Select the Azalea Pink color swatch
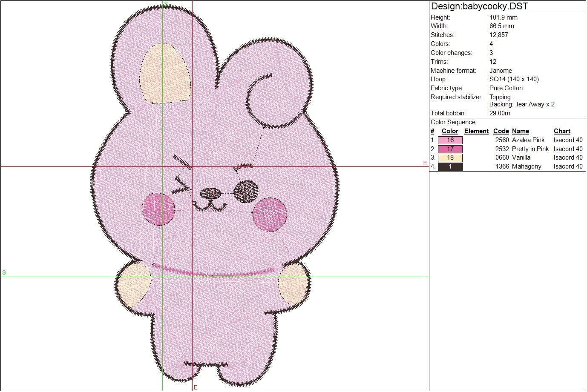Screen dimensions: 587x392 pos(450,140)
